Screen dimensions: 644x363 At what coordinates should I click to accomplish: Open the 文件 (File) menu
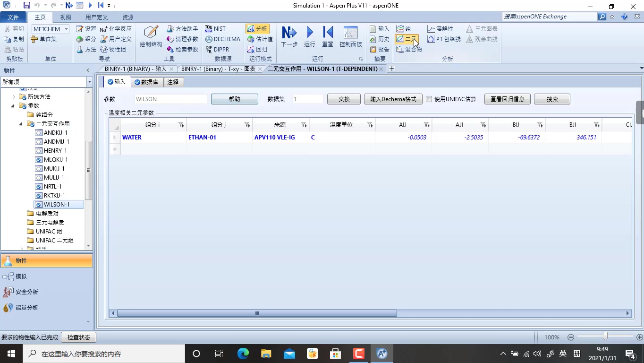tap(13, 17)
